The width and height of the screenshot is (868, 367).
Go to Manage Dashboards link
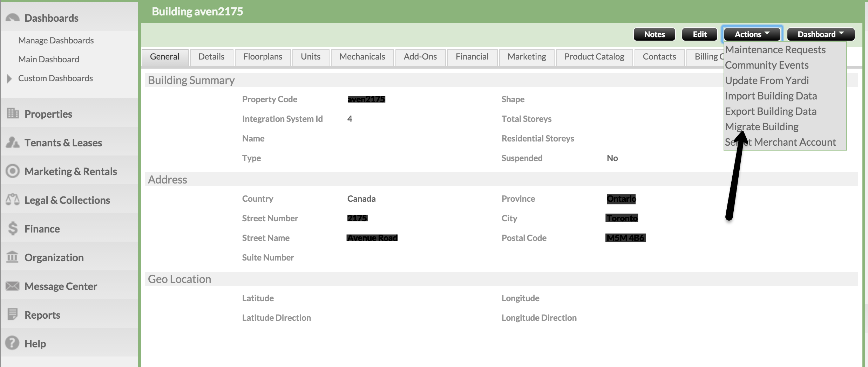point(56,41)
